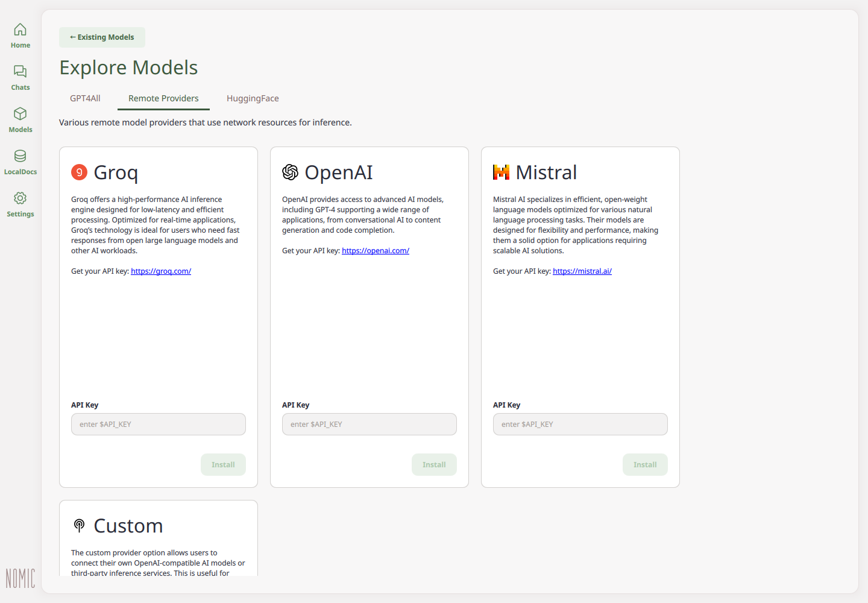
Task: Click 'Groq offers a high-performance AI' description
Action: click(x=156, y=225)
